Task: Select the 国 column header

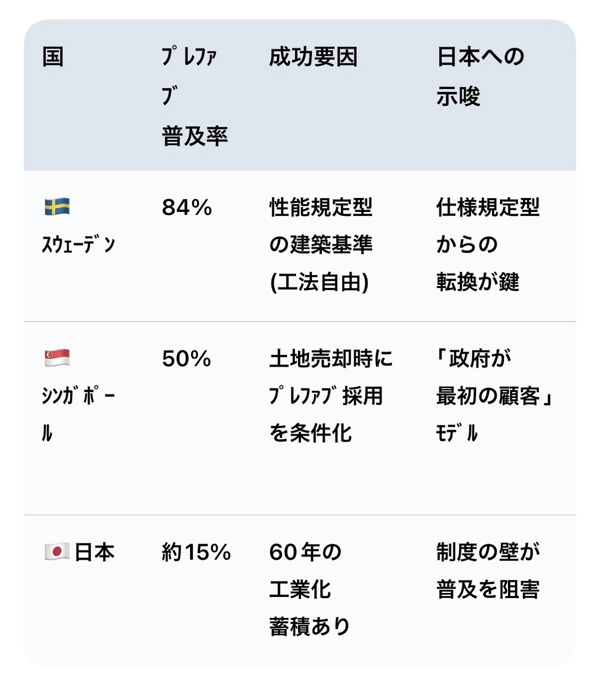Action: (53, 56)
